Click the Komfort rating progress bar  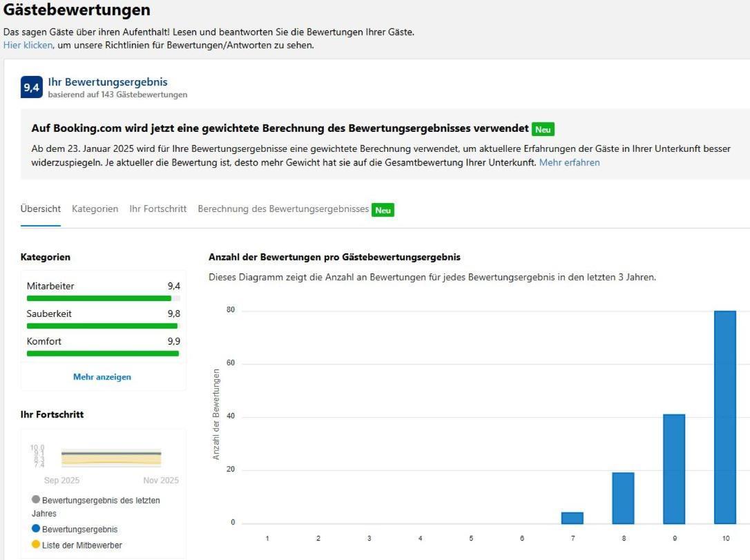point(103,354)
